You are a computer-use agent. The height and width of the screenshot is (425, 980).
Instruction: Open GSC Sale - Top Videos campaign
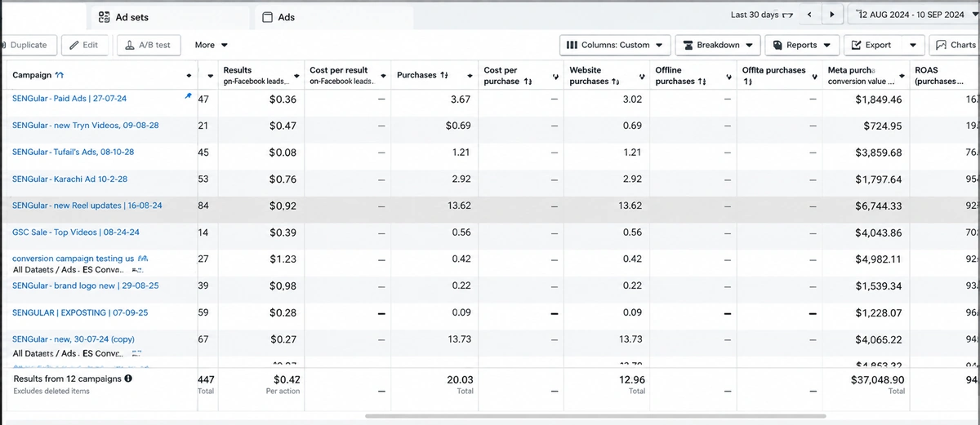[x=75, y=232]
